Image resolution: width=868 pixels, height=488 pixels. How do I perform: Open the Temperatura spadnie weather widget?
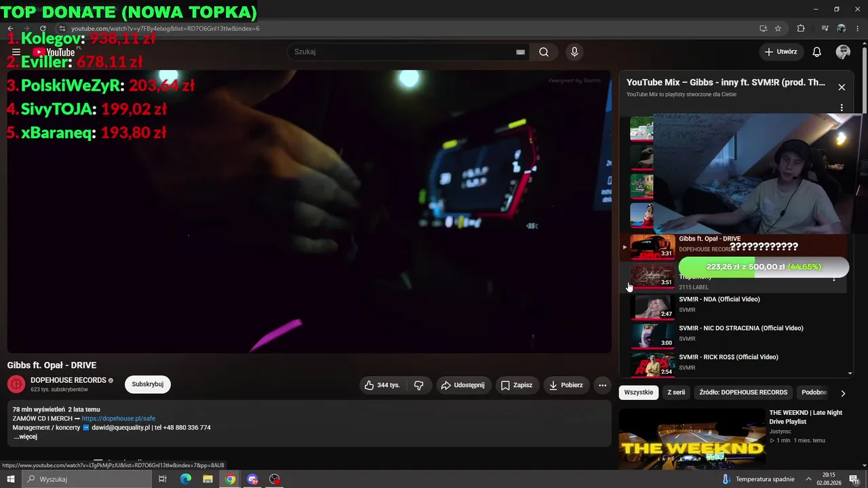tap(757, 479)
